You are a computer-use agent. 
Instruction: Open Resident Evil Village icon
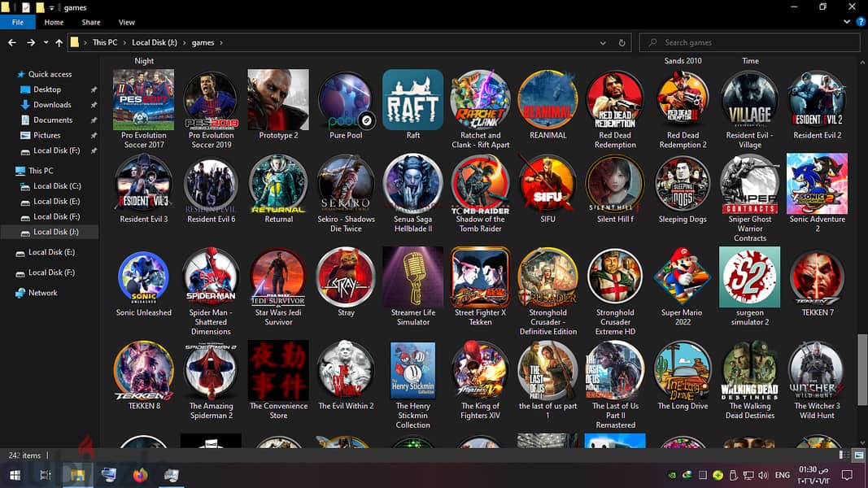tap(749, 99)
